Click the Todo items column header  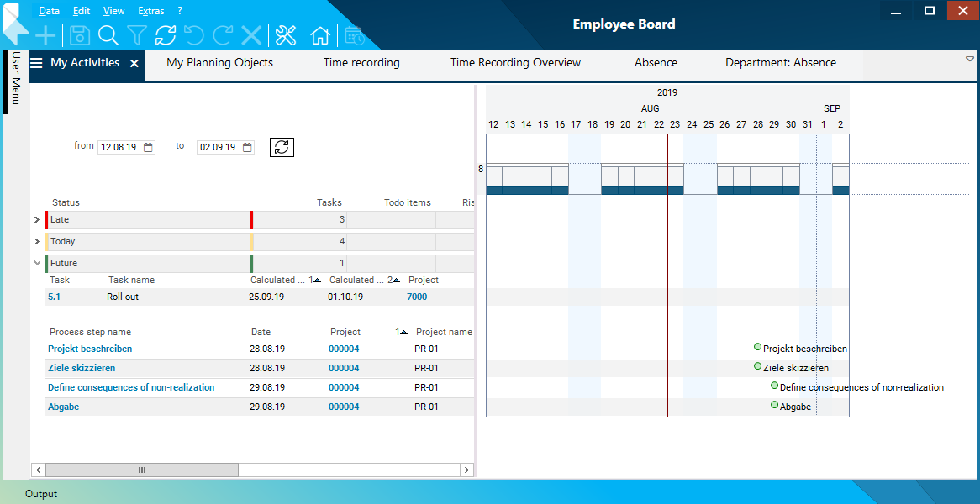click(408, 203)
